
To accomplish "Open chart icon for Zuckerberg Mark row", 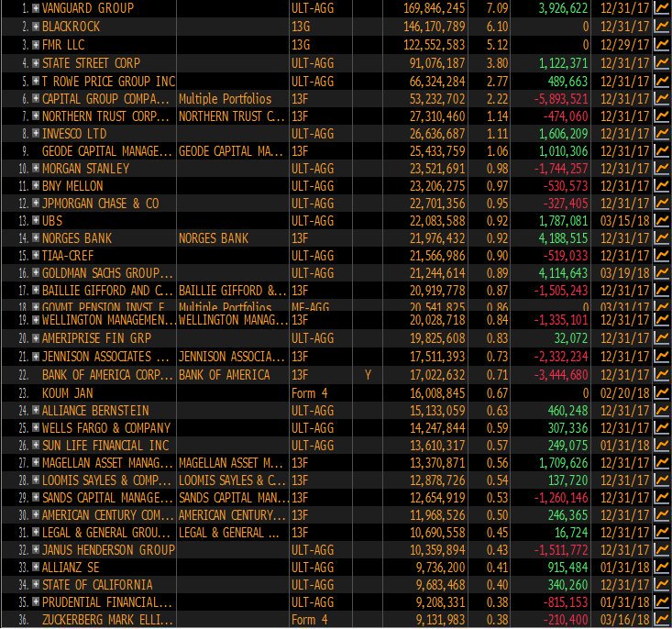I will pos(662,620).
